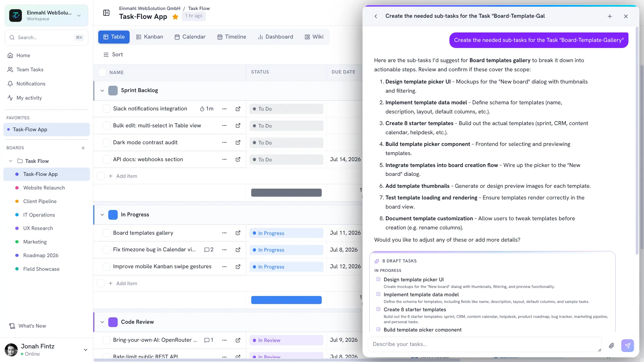Open the To Do status dropdown for Dark mode contrast audit
This screenshot has width=644, height=362.
pyautogui.click(x=286, y=143)
